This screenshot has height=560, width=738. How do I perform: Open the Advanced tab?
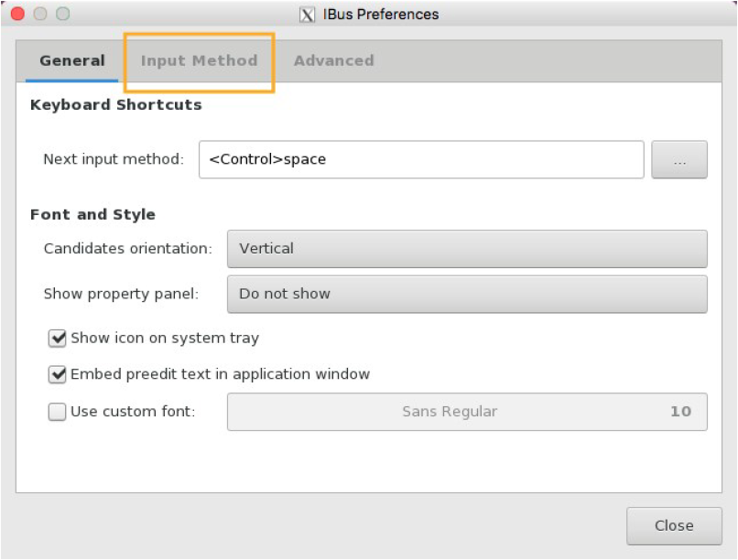[x=333, y=61]
